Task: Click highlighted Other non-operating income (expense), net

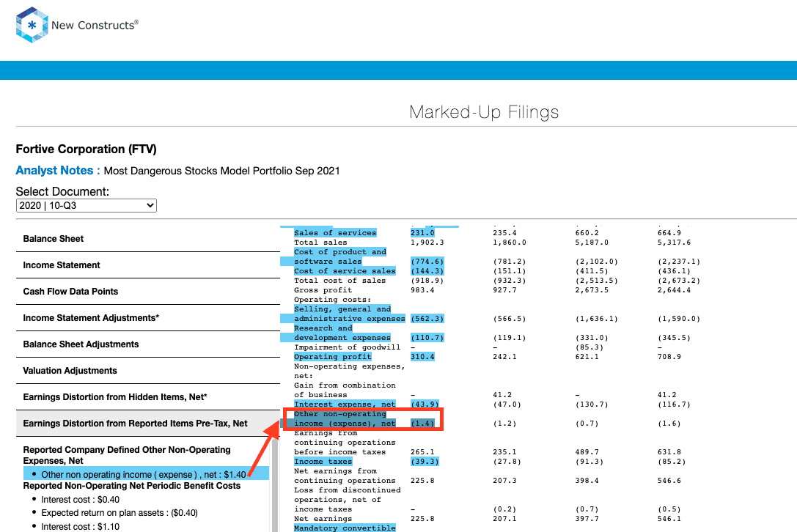Action: click(345, 418)
